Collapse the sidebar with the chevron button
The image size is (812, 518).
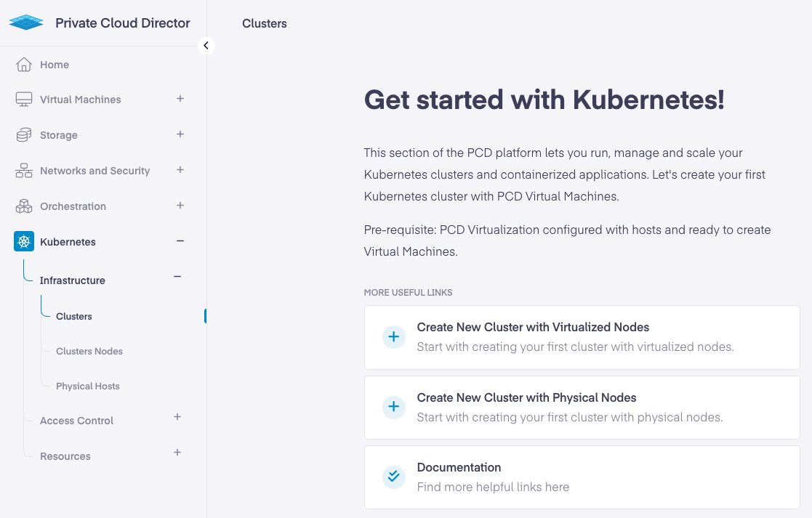206,46
